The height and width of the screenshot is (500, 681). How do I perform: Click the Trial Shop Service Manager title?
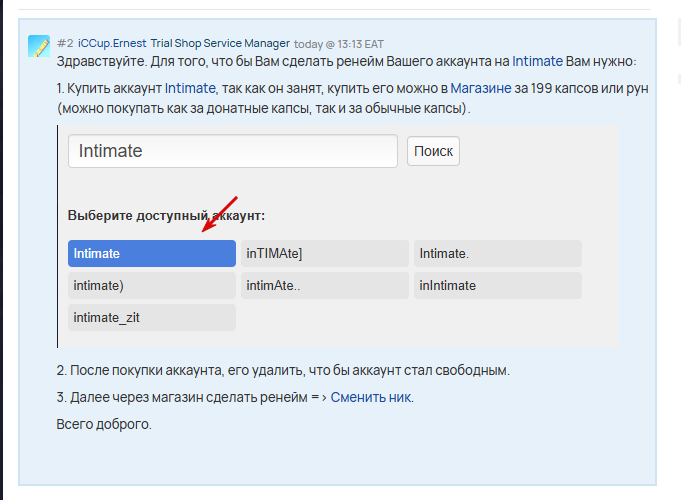(x=220, y=43)
